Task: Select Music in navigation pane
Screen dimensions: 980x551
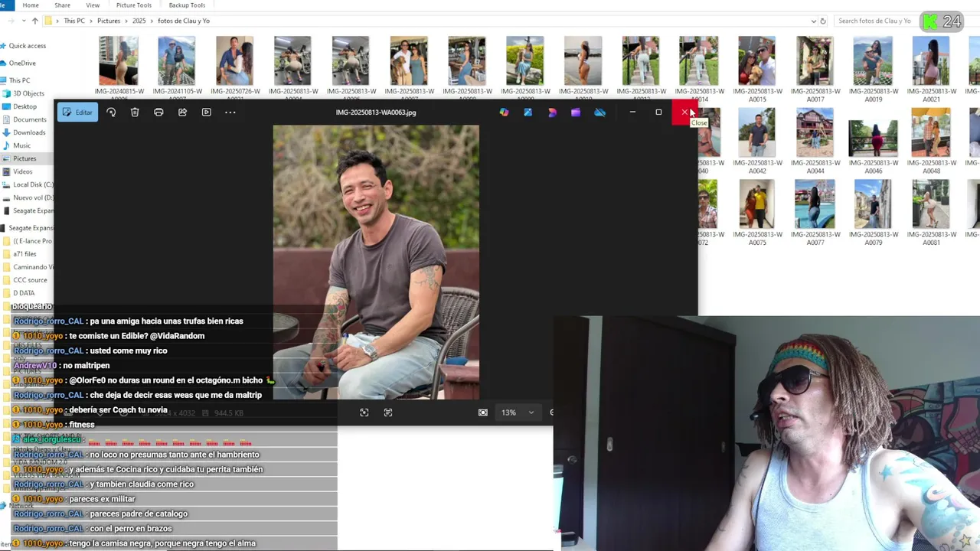Action: 21,145
